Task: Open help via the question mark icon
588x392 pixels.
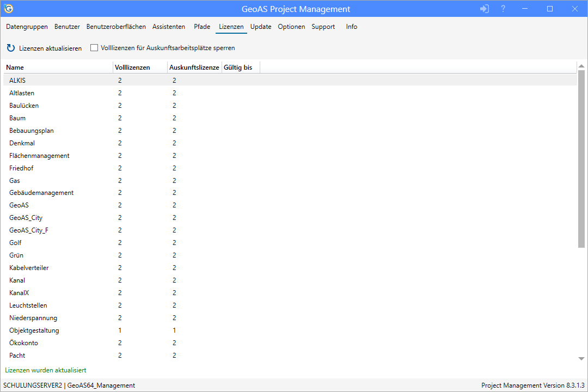Action: pos(503,9)
